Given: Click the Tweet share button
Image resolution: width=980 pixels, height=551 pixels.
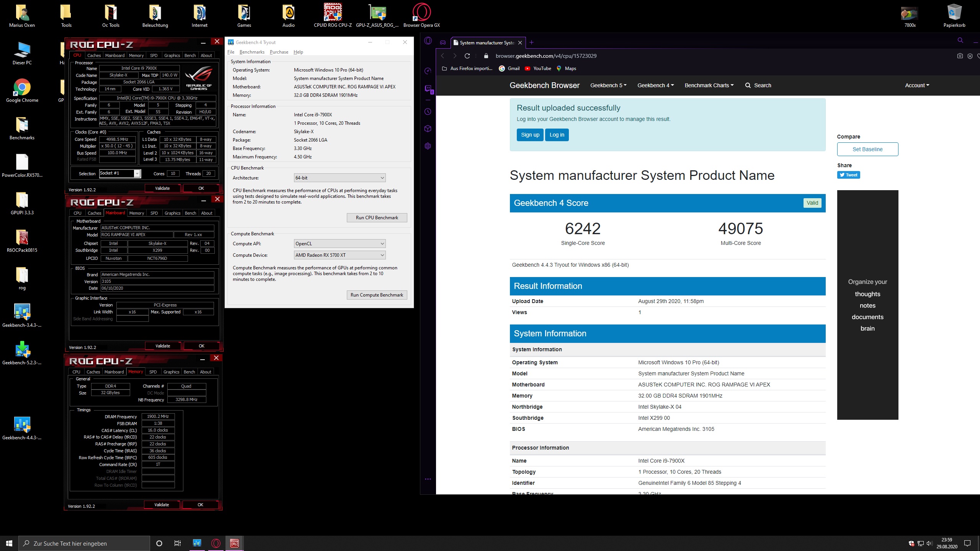Looking at the screenshot, I should (x=848, y=175).
